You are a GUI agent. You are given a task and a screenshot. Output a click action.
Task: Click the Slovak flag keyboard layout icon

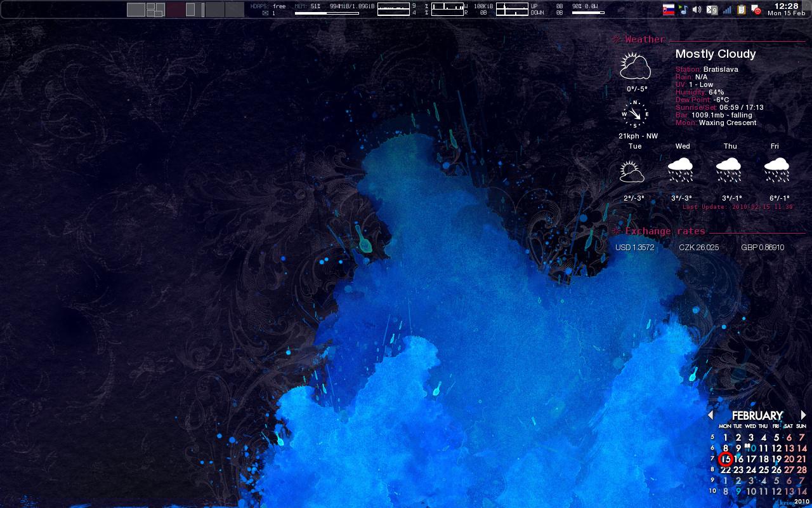668,10
